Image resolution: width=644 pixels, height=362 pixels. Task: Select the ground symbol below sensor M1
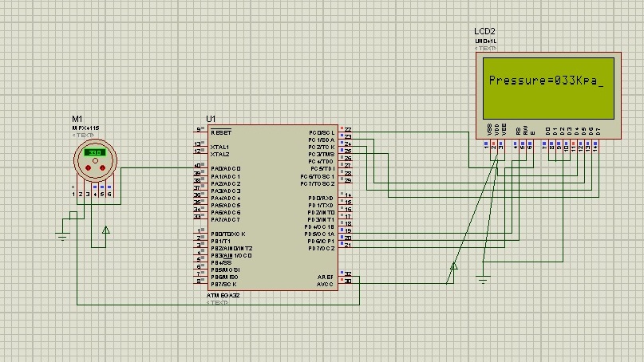[x=62, y=235]
